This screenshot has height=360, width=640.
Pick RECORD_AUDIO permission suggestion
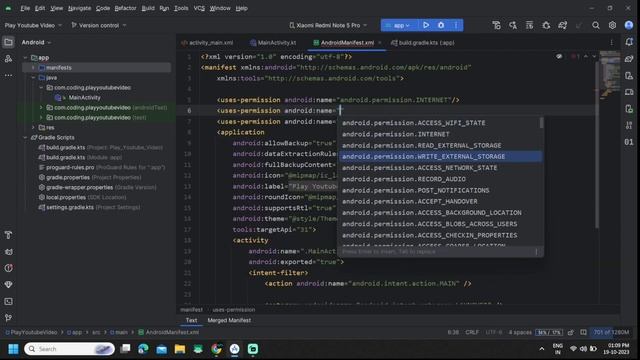click(x=440, y=179)
